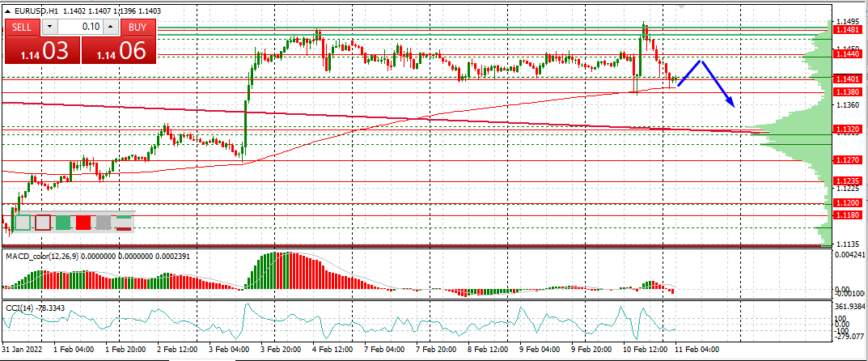Increase trade volume with the up arrow
Viewport: 868px width, 361px height.
[111, 27]
